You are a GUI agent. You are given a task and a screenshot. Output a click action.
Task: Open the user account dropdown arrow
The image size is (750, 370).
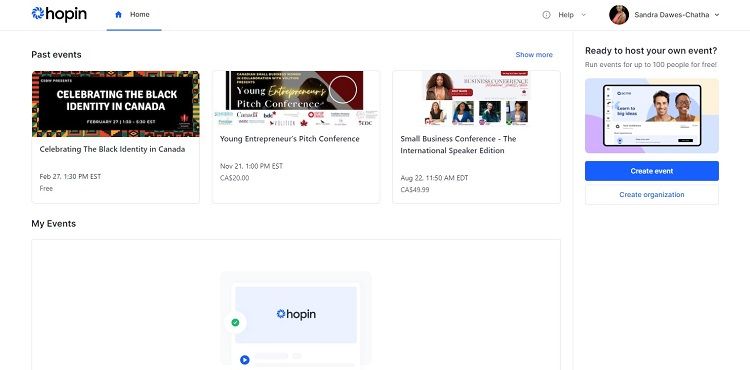(x=717, y=15)
